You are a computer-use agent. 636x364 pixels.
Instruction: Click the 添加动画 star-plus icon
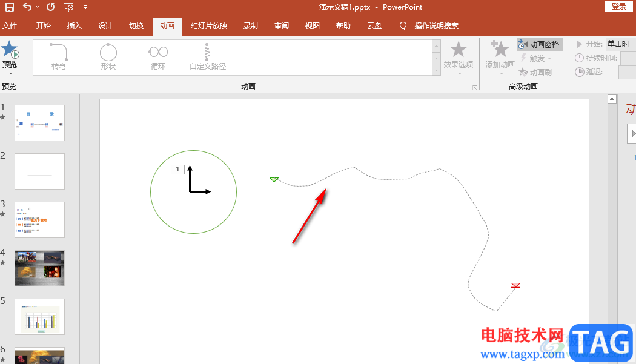(x=500, y=50)
